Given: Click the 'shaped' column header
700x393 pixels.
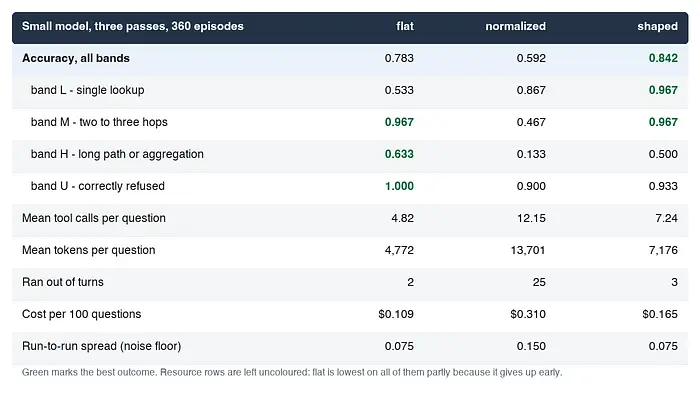Looking at the screenshot, I should tap(657, 26).
